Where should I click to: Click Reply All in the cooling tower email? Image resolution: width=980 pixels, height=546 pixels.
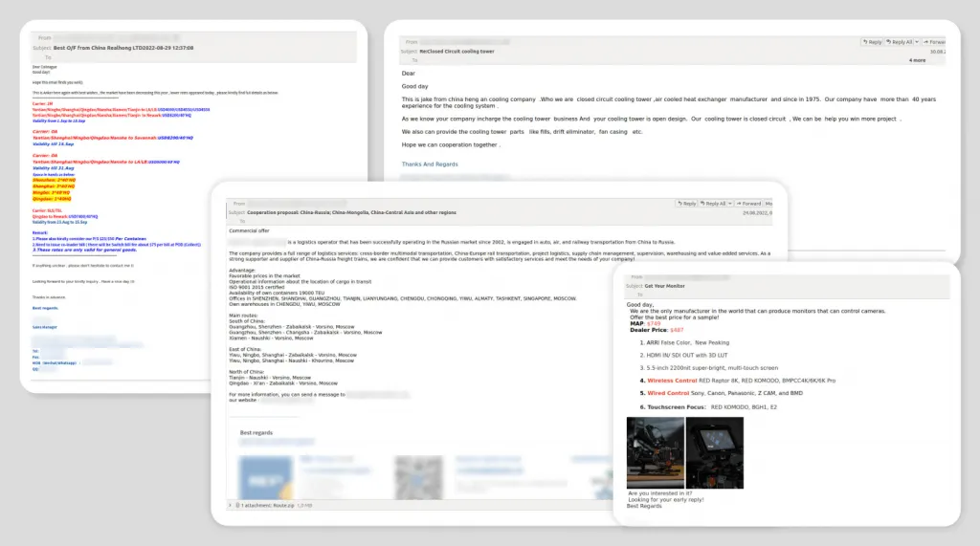click(901, 42)
